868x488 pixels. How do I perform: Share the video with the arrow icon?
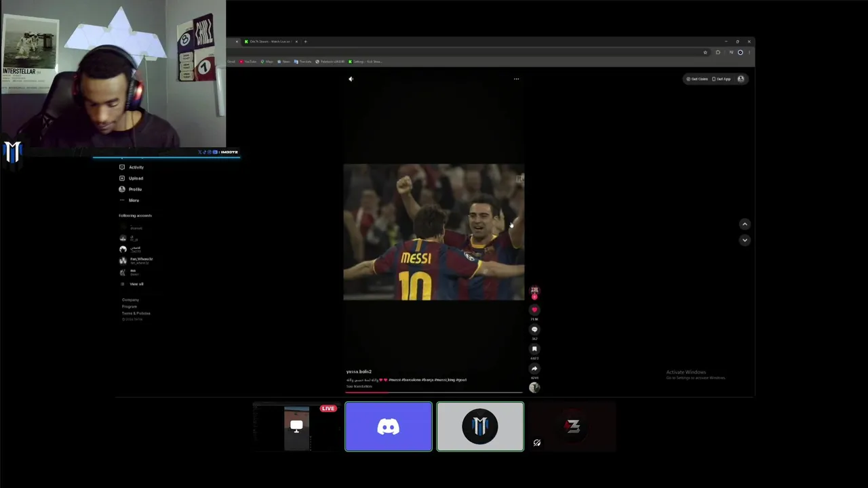point(534,369)
